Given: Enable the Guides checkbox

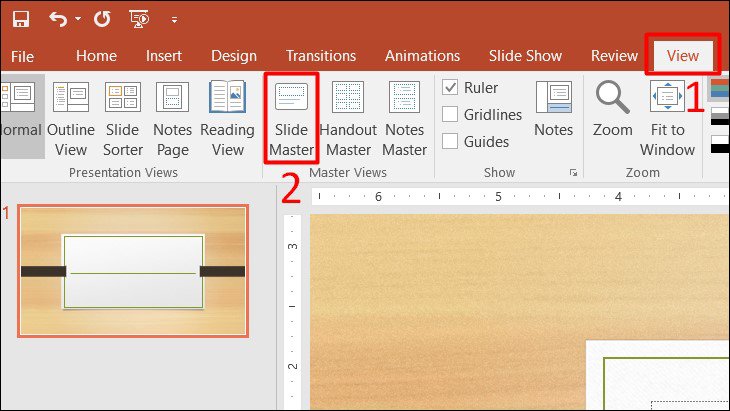Looking at the screenshot, I should (450, 141).
